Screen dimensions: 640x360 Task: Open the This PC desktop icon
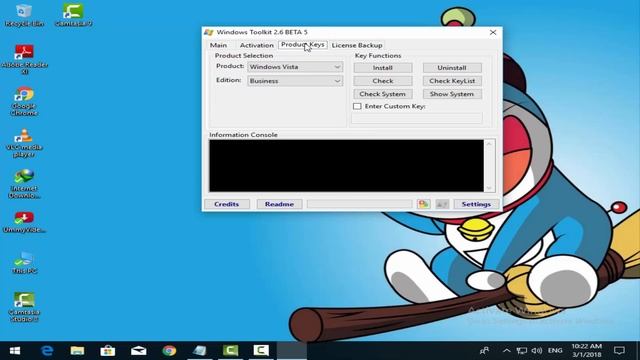tap(24, 262)
